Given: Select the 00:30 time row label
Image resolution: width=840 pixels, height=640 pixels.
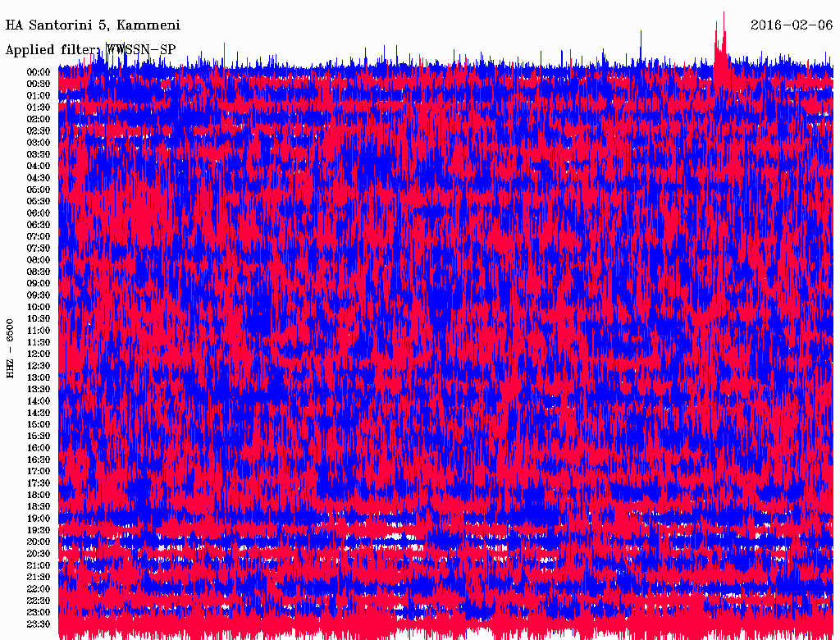Looking at the screenshot, I should pos(38,84).
